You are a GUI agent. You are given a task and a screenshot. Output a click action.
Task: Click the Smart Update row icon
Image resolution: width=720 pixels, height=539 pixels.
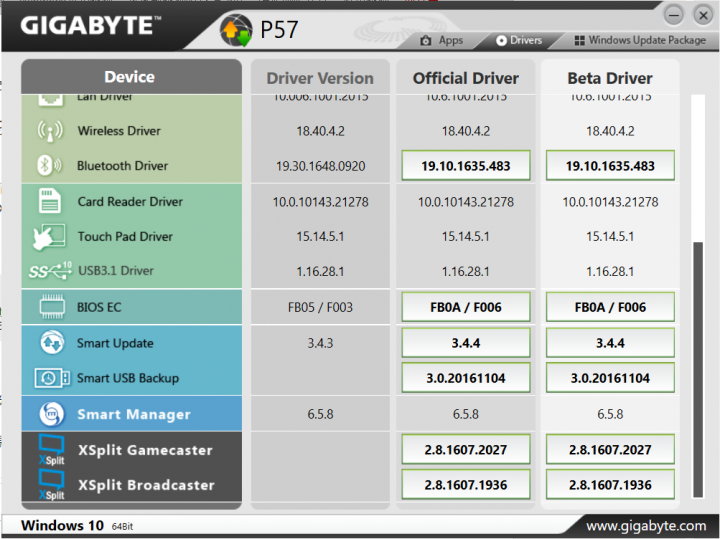[x=52, y=342]
